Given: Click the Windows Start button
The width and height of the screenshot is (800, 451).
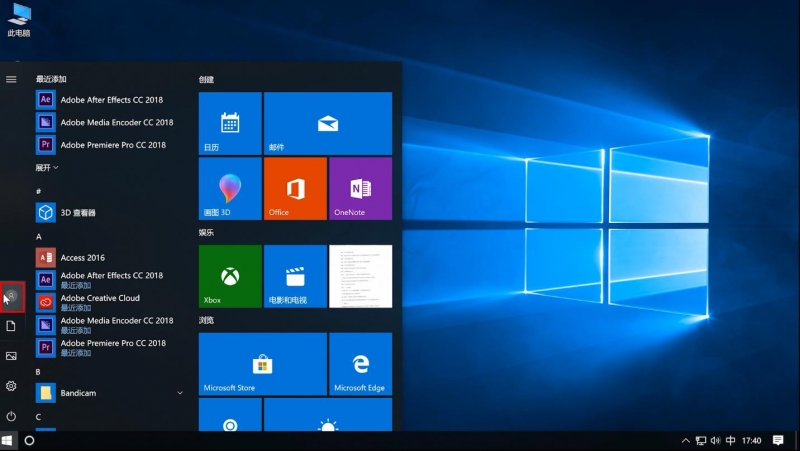Looking at the screenshot, I should pyautogui.click(x=7, y=440).
